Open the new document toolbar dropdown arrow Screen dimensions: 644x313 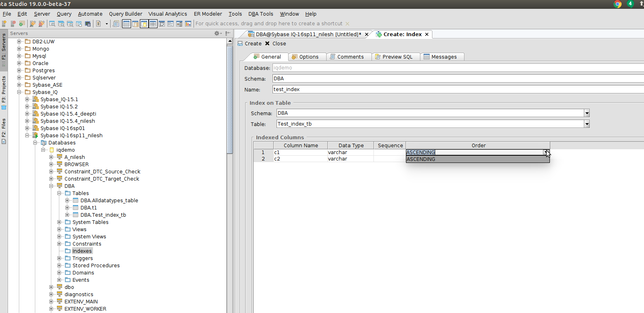[107, 24]
